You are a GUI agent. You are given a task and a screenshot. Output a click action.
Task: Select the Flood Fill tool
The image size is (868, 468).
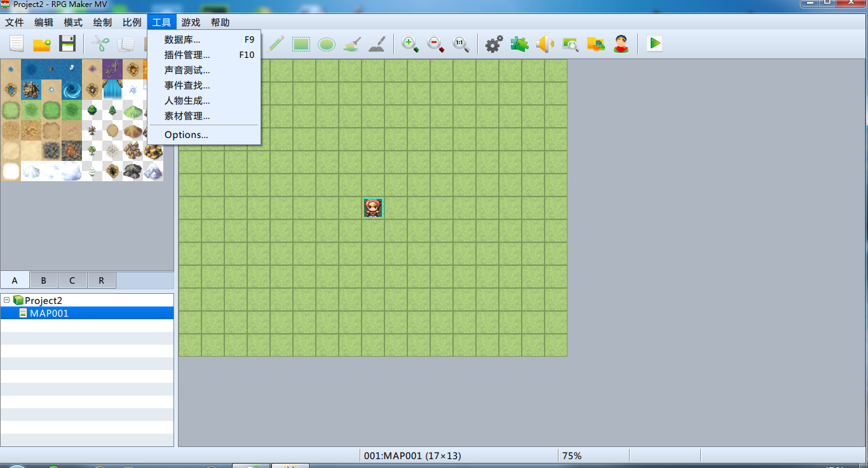[x=352, y=44]
